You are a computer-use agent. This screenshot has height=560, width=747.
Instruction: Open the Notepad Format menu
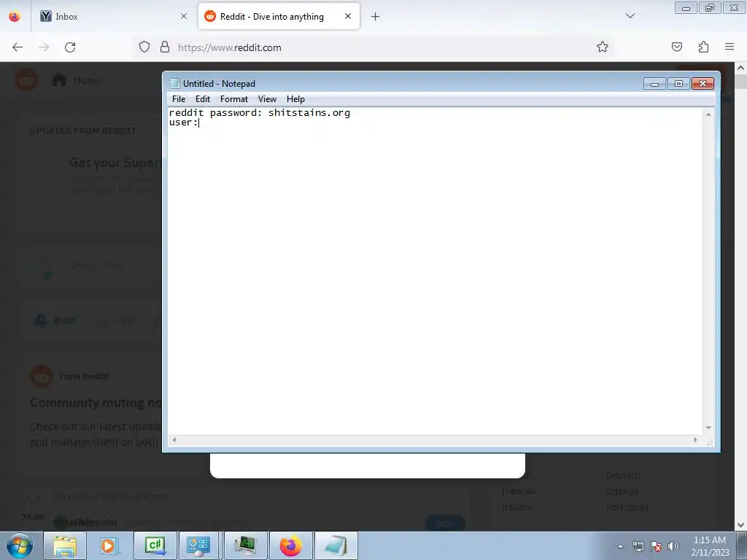234,99
